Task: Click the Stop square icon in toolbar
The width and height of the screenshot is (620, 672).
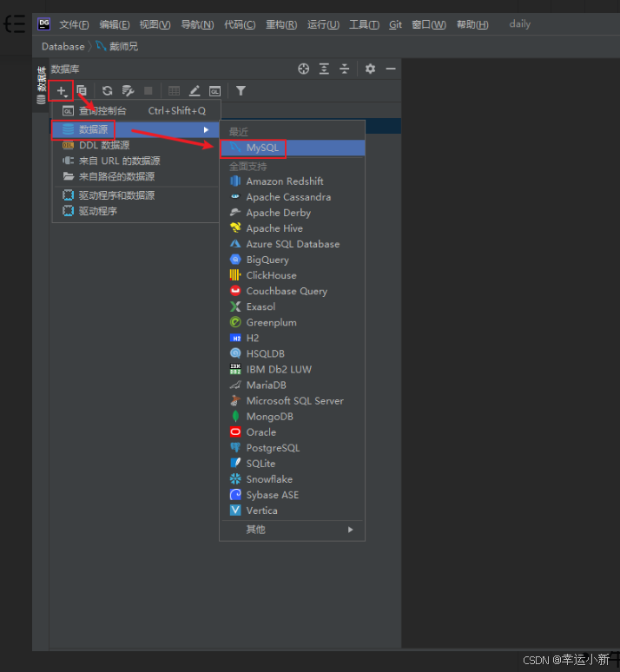Action: pyautogui.click(x=148, y=90)
